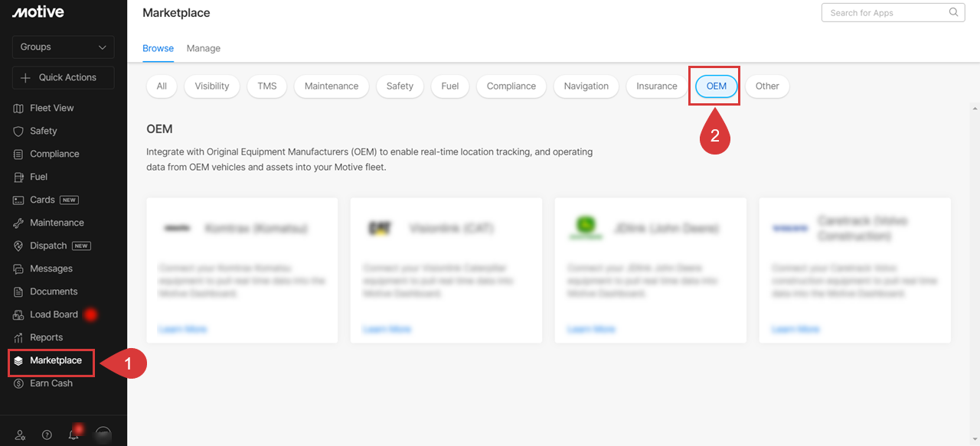This screenshot has width=980, height=446.
Task: Open the help question mark icon
Action: point(47,435)
